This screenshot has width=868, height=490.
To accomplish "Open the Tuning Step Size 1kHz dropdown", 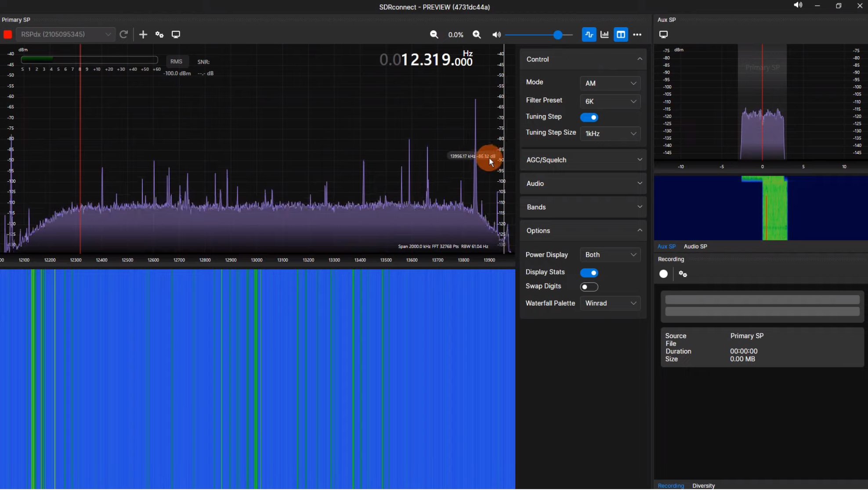I will tap(610, 133).
